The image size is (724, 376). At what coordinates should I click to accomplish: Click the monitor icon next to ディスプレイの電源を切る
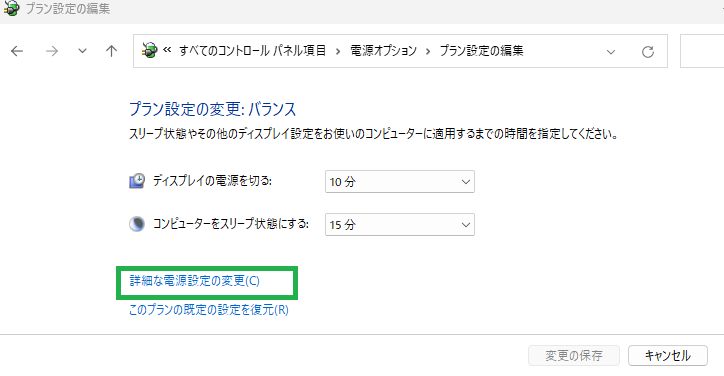tap(137, 181)
